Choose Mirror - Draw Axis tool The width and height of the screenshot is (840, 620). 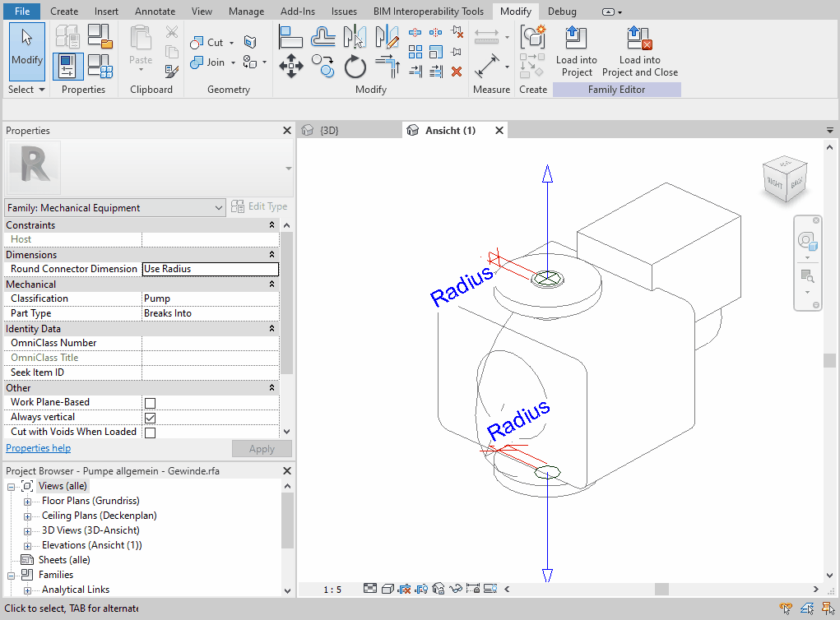387,37
